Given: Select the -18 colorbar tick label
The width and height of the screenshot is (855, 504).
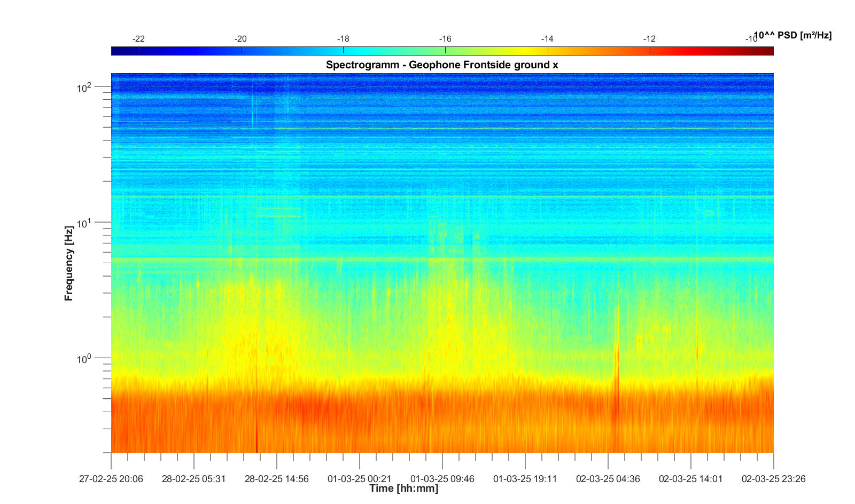Looking at the screenshot, I should (x=343, y=39).
